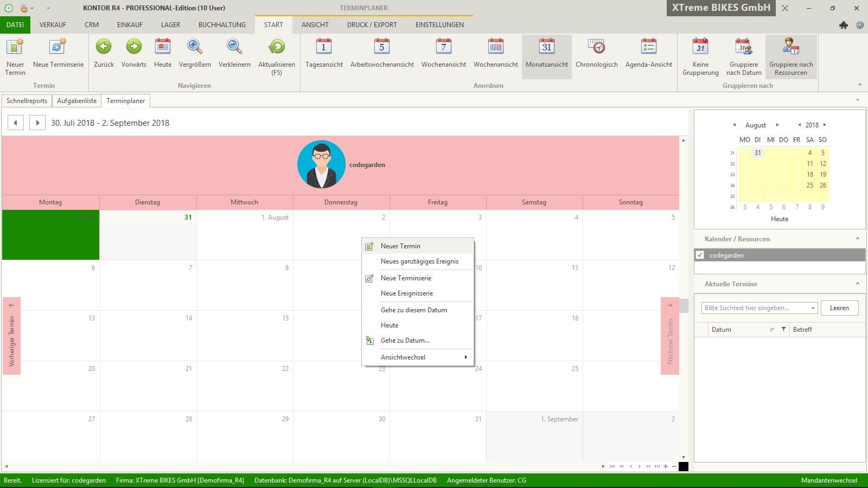Click the Neue Terminserie ribbon icon
Screen dimensions: 868x488
pyautogui.click(x=58, y=47)
